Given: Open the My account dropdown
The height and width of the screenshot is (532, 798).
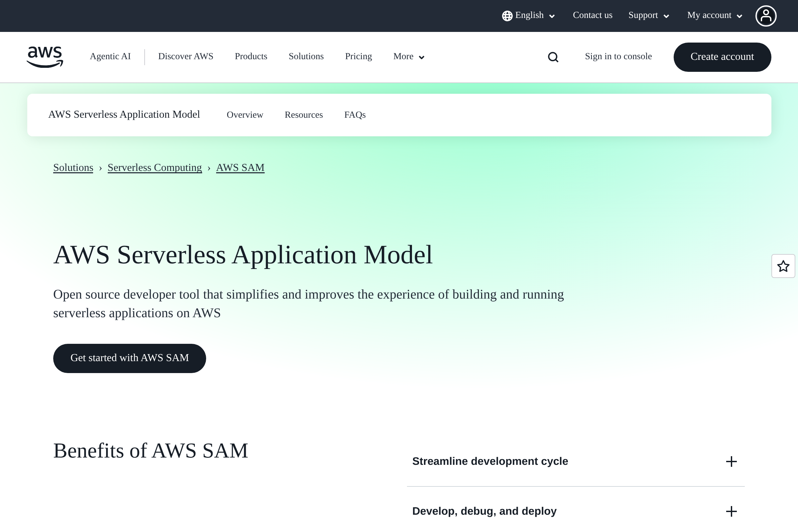Looking at the screenshot, I should pos(715,16).
